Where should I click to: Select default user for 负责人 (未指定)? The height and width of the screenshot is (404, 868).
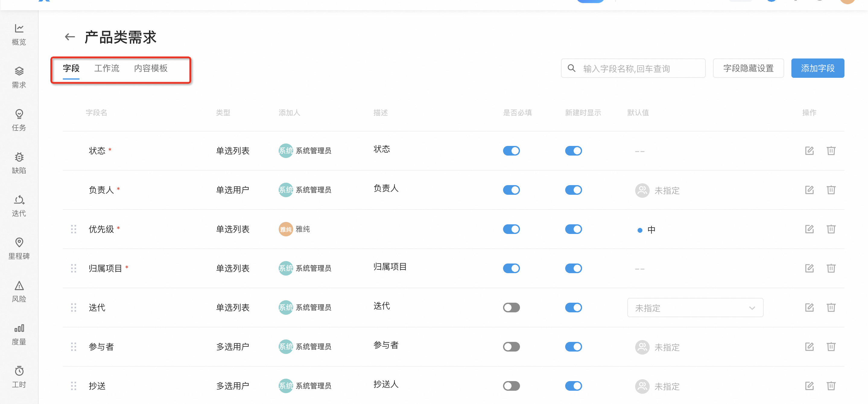coord(657,190)
